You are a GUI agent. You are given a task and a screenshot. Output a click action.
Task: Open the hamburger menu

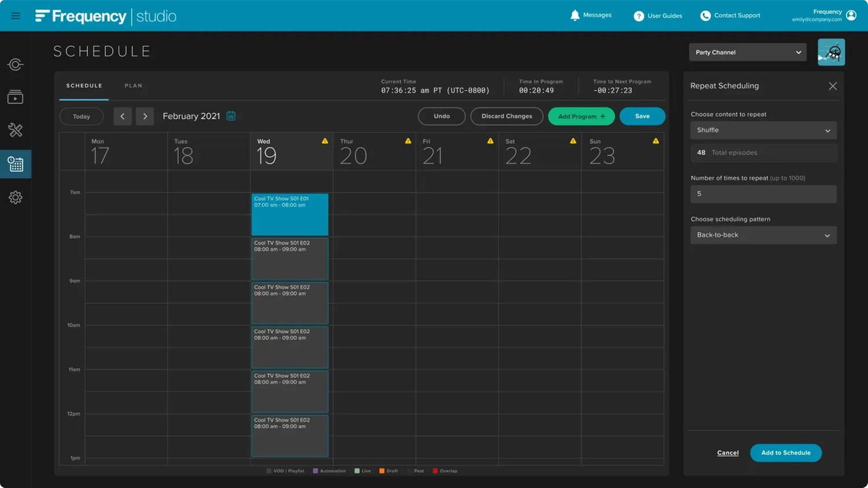[16, 16]
